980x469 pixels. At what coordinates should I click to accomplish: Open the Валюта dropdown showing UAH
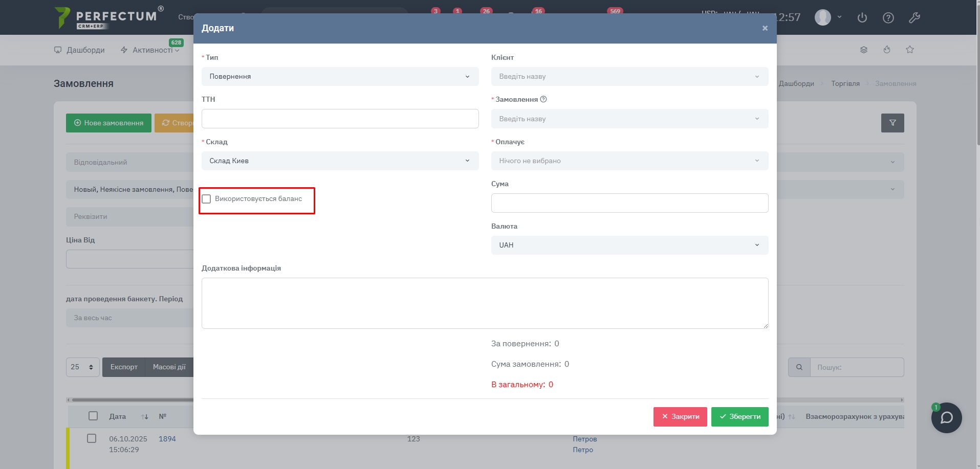coord(629,245)
